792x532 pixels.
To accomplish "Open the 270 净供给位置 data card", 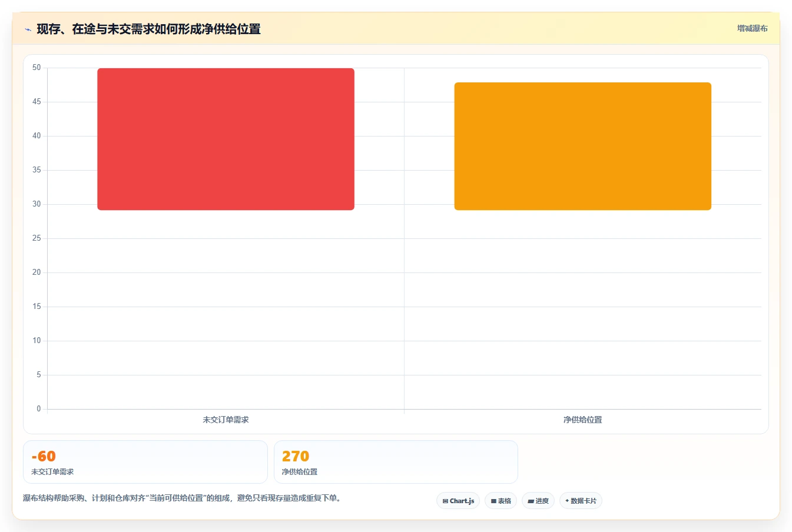I will (x=396, y=462).
